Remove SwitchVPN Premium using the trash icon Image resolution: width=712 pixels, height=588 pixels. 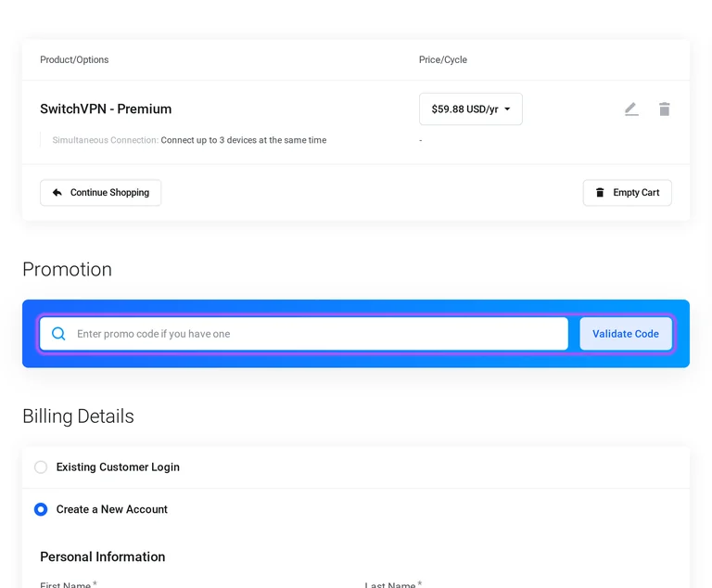pos(665,109)
